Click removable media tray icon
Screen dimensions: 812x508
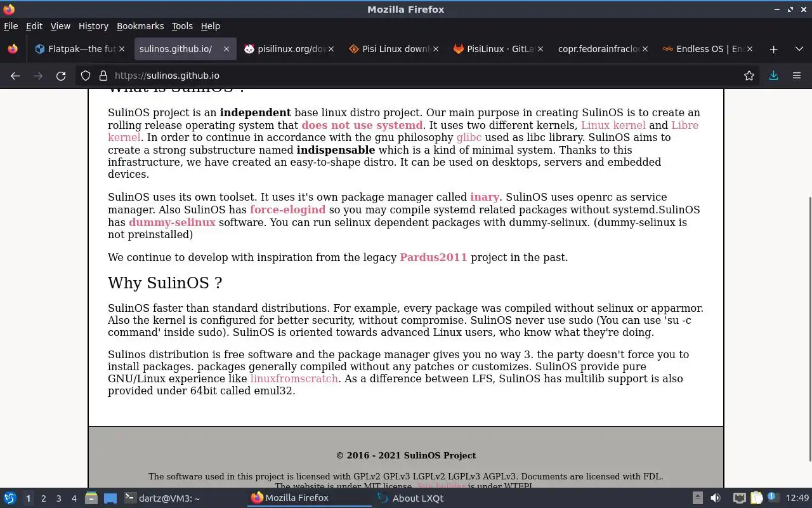(x=697, y=498)
